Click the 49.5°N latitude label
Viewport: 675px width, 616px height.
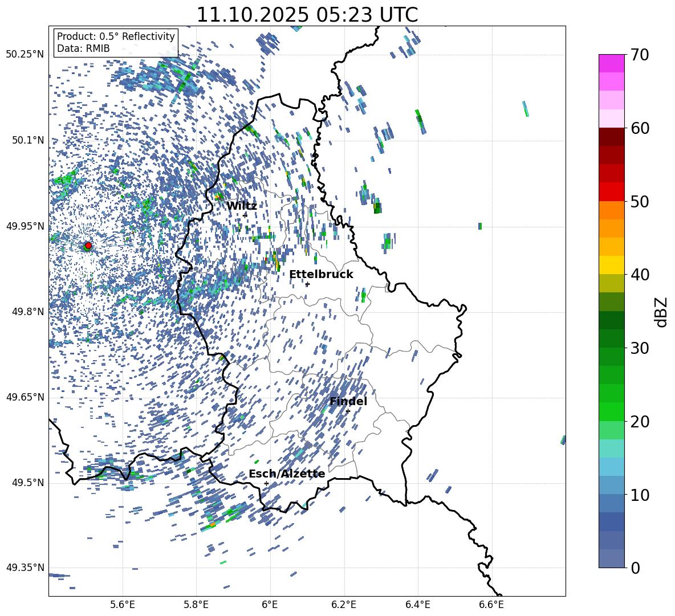[27, 483]
